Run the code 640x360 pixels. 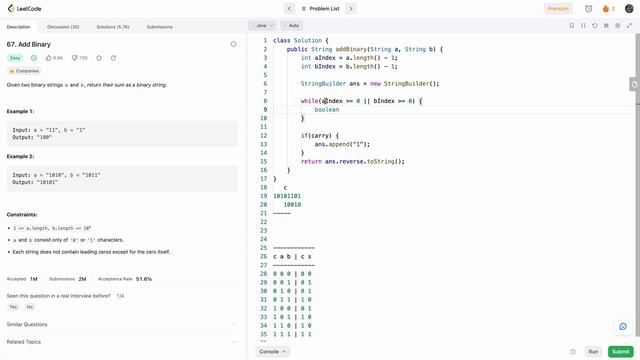tap(593, 351)
